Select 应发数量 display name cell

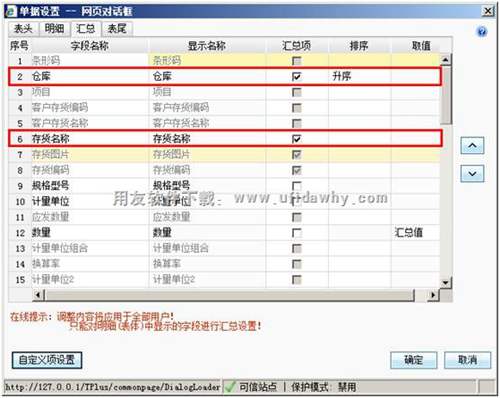click(207, 217)
